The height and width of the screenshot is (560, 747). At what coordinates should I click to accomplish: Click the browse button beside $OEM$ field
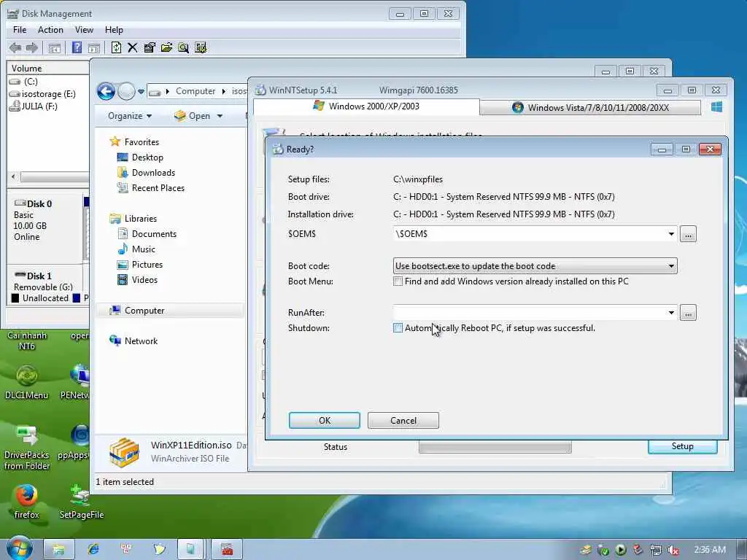688,234
